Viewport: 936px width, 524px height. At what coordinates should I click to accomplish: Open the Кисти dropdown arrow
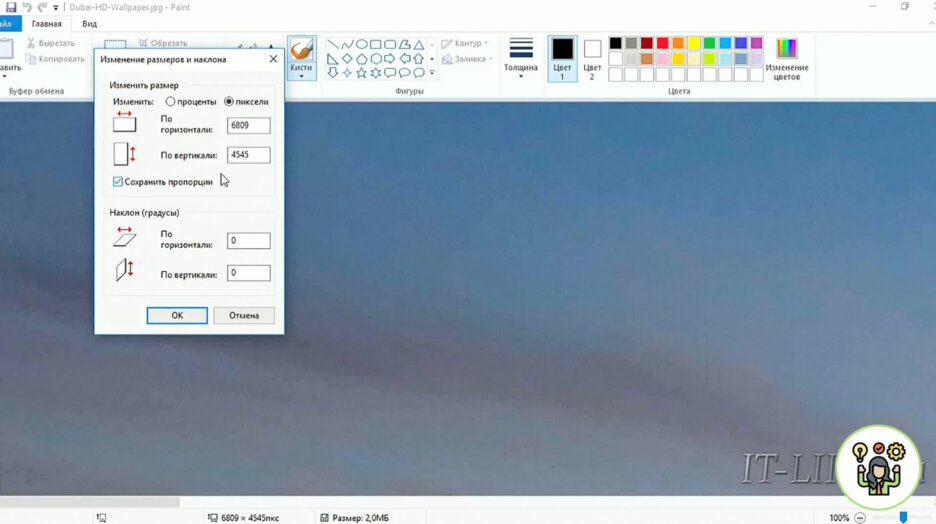(301, 76)
